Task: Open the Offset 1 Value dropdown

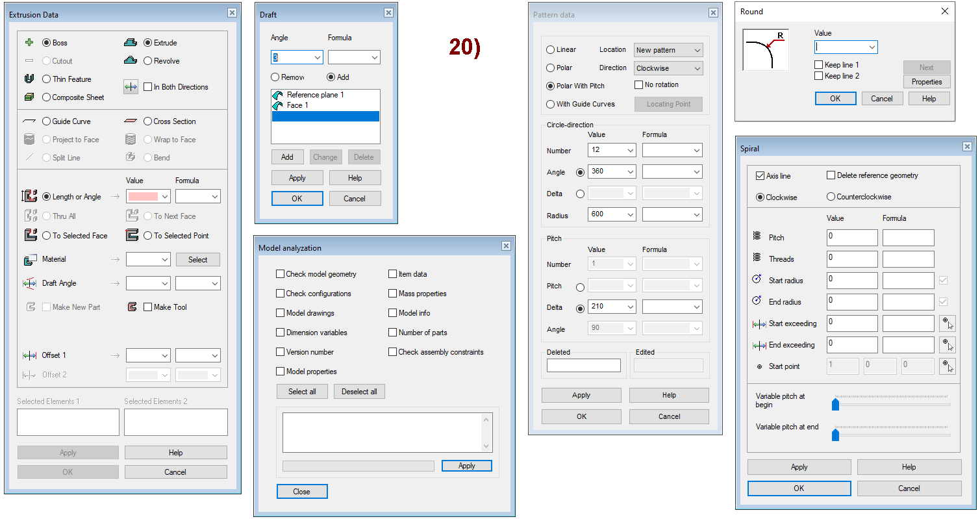Action: pos(164,356)
